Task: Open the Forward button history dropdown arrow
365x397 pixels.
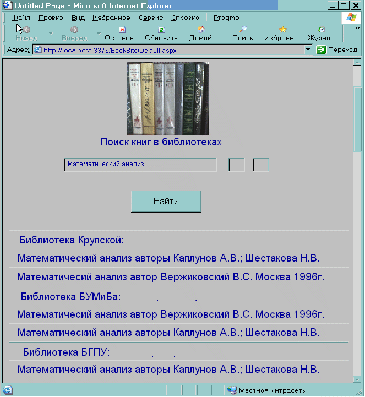Action: (99, 33)
